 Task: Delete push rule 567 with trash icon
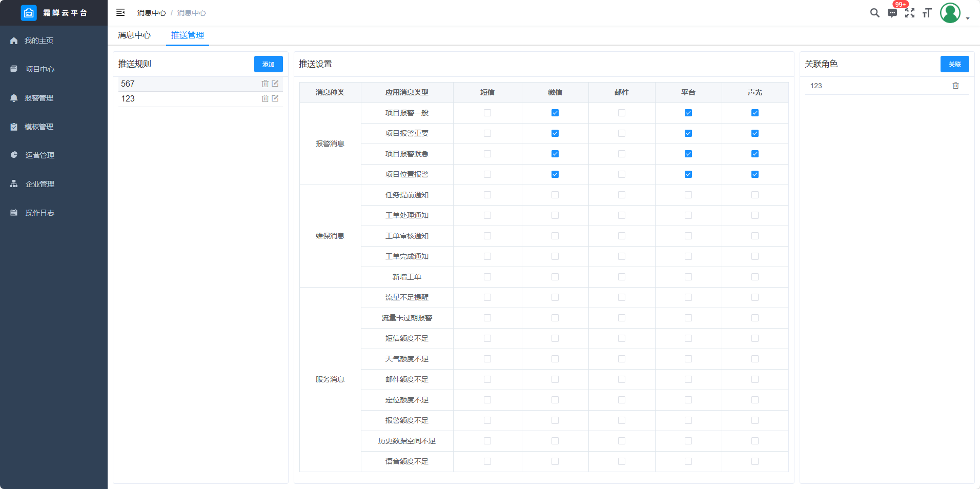(265, 84)
